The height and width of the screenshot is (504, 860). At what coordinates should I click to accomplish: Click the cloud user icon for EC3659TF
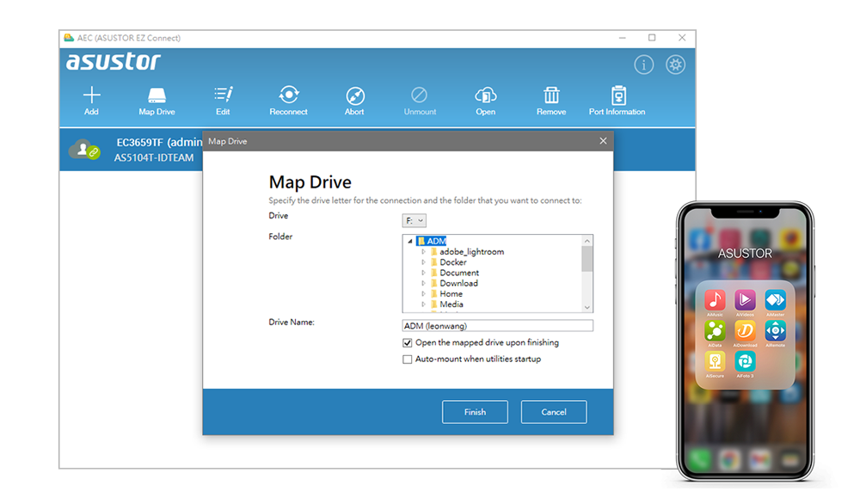click(x=84, y=149)
